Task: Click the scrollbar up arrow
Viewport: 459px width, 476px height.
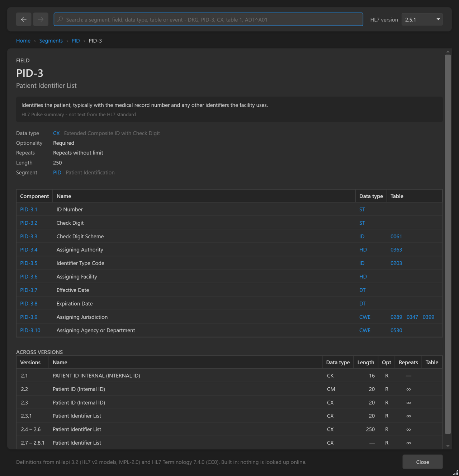Action: coord(448,52)
